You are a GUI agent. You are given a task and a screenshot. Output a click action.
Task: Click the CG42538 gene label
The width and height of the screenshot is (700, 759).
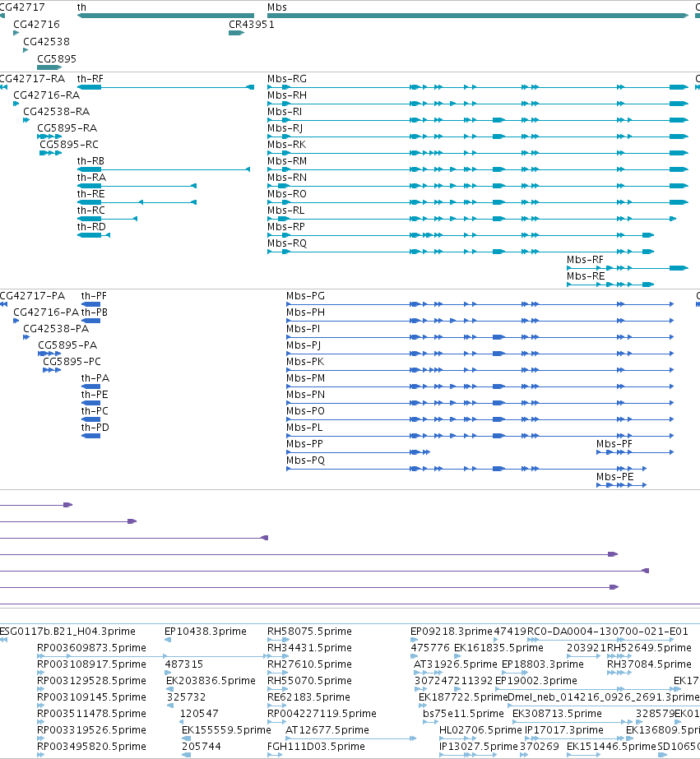point(46,42)
